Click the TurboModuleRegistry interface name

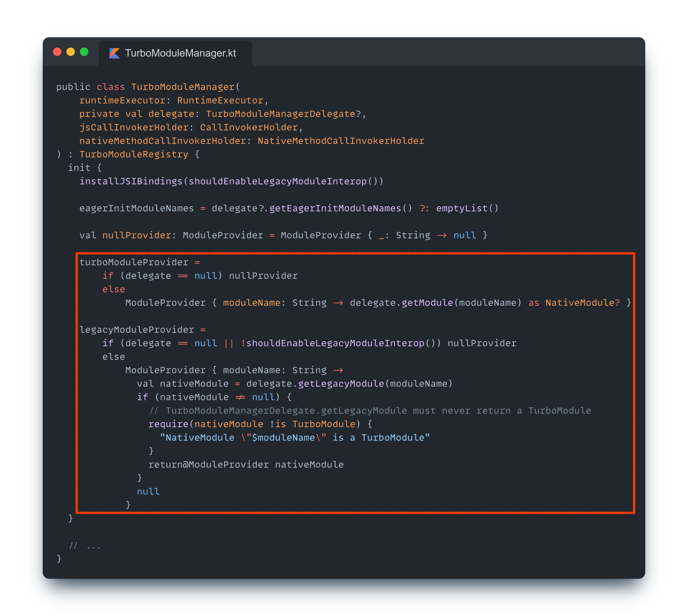[134, 154]
